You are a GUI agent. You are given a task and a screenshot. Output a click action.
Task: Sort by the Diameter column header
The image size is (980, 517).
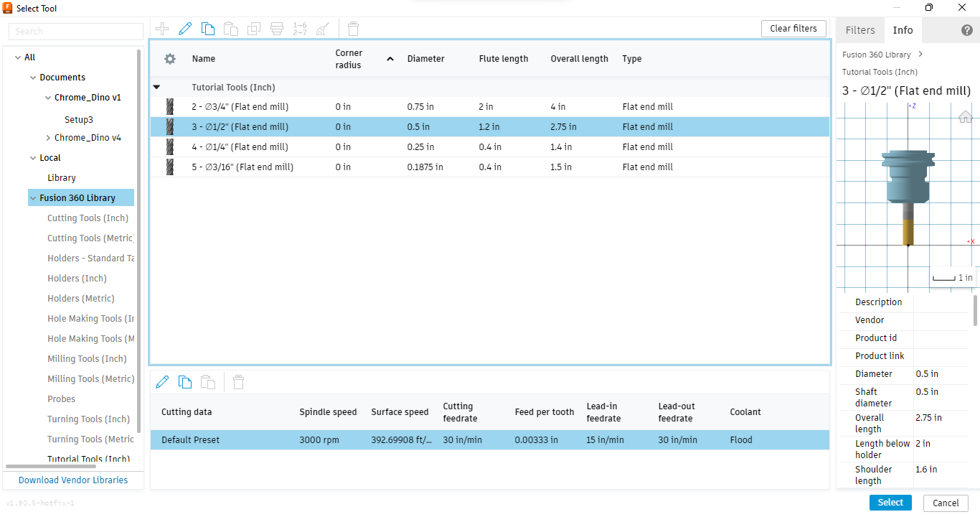[426, 59]
